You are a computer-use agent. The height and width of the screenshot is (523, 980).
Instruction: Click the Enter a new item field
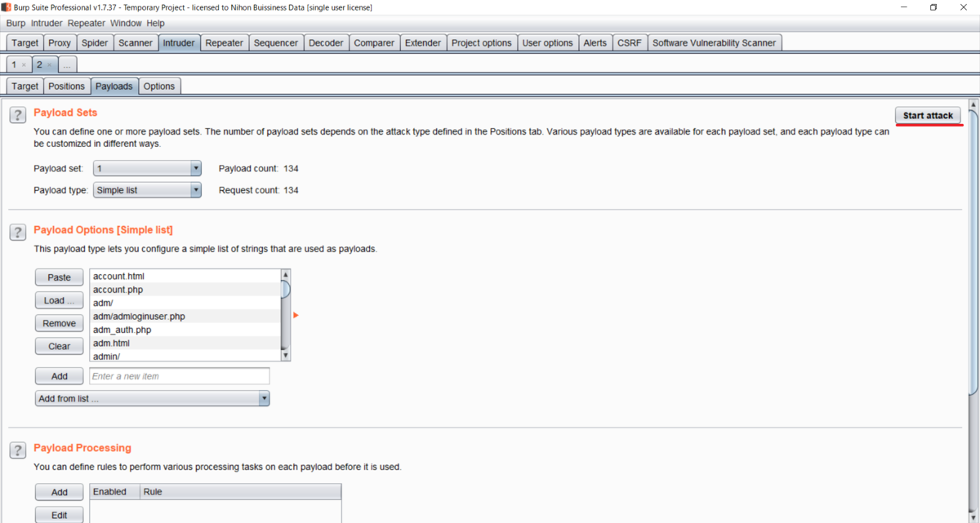(179, 376)
